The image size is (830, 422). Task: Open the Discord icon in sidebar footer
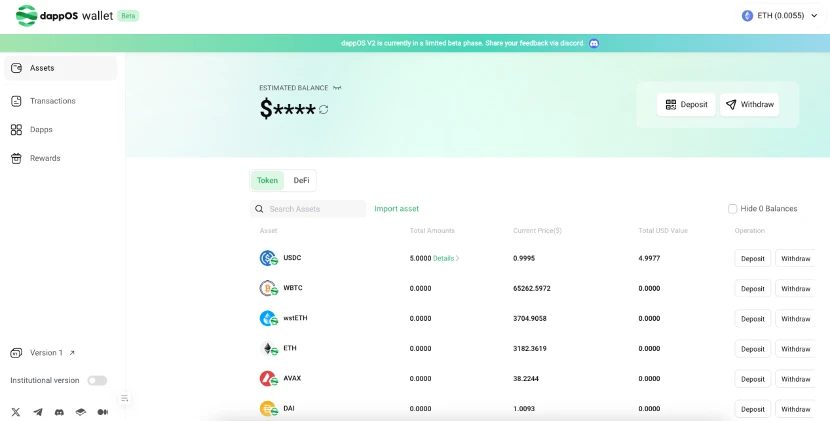[x=59, y=412]
